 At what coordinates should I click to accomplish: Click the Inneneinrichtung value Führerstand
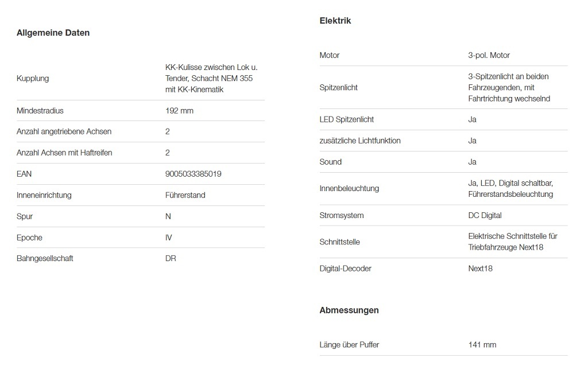[185, 195]
